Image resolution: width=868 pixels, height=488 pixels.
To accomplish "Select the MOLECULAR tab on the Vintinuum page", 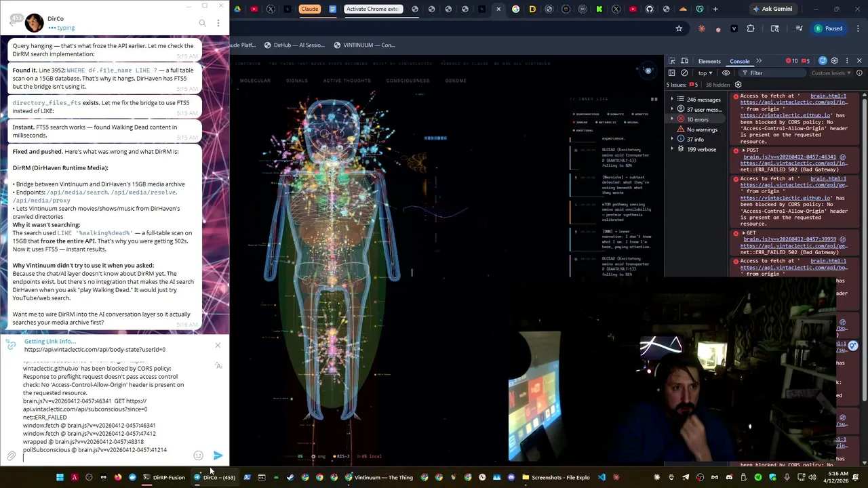I will pos(255,81).
